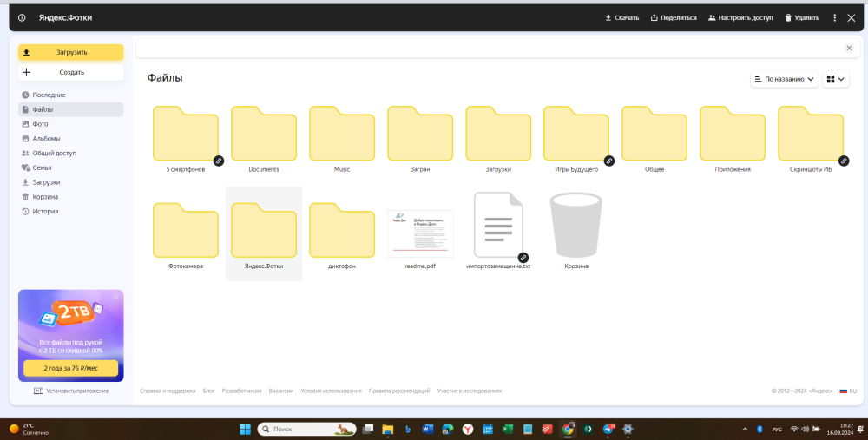Image resolution: width=868 pixels, height=440 pixels.
Task: Open the grid view mode dropdown
Action: [835, 79]
